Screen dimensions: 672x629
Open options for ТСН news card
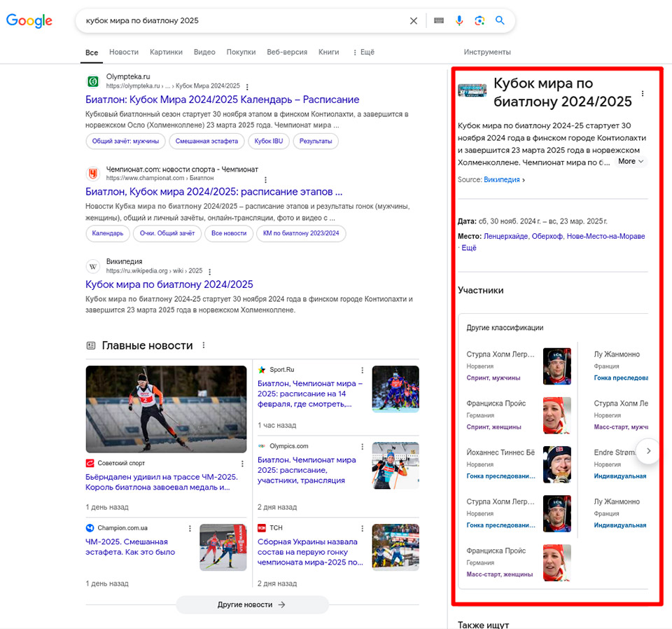pos(362,529)
